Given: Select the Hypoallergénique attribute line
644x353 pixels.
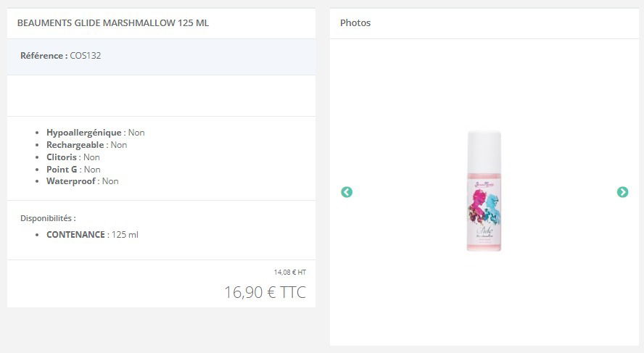Looking at the screenshot, I should 95,133.
